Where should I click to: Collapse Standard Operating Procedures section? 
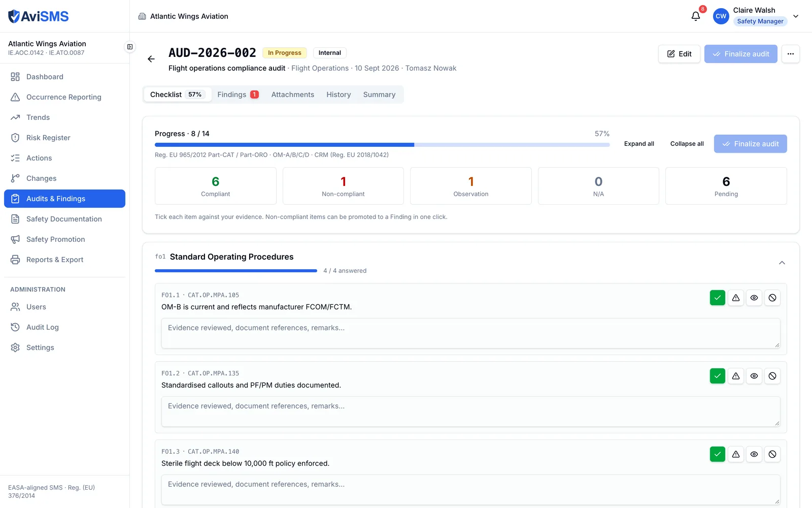point(782,263)
